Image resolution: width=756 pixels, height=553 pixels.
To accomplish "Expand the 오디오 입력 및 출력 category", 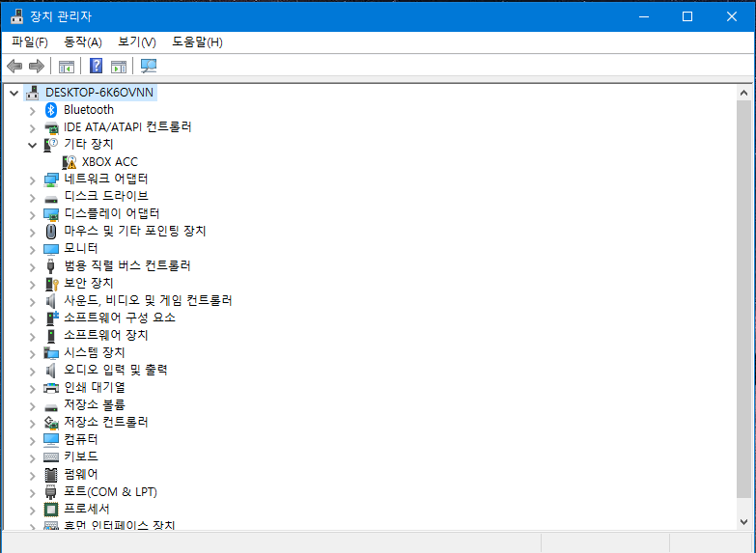I will coord(32,372).
